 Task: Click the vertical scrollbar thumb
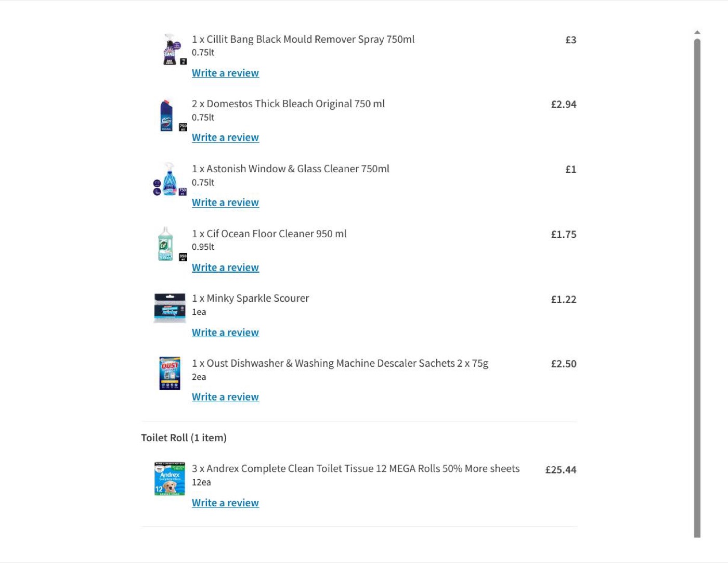[x=697, y=288]
